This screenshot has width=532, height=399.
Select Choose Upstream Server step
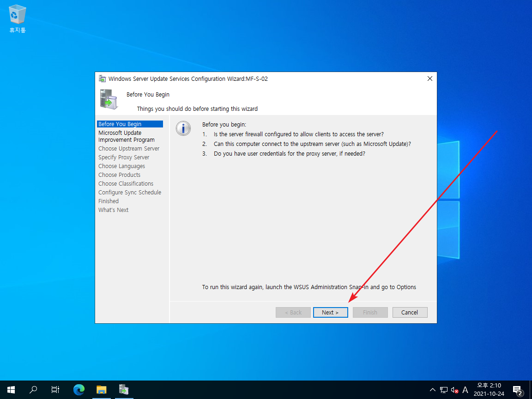pyautogui.click(x=129, y=149)
